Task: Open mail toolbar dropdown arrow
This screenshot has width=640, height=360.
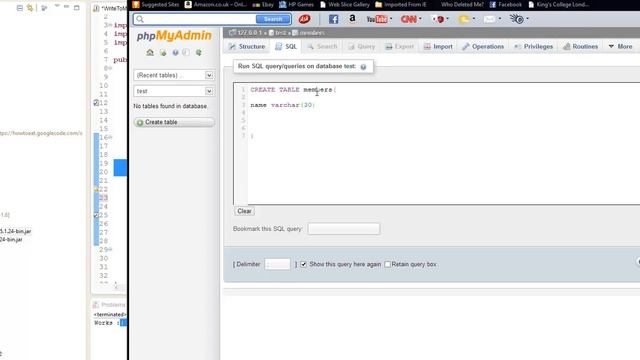Action: [x=500, y=19]
